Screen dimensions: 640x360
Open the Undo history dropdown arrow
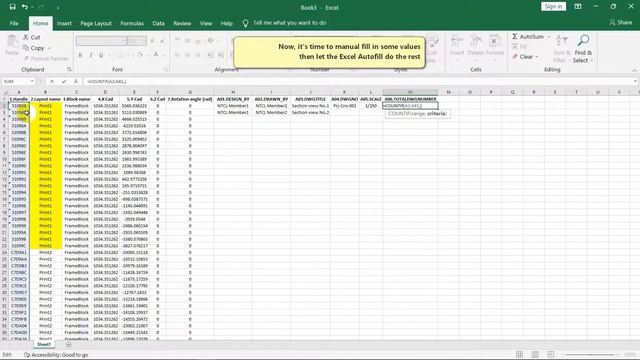click(x=32, y=7)
